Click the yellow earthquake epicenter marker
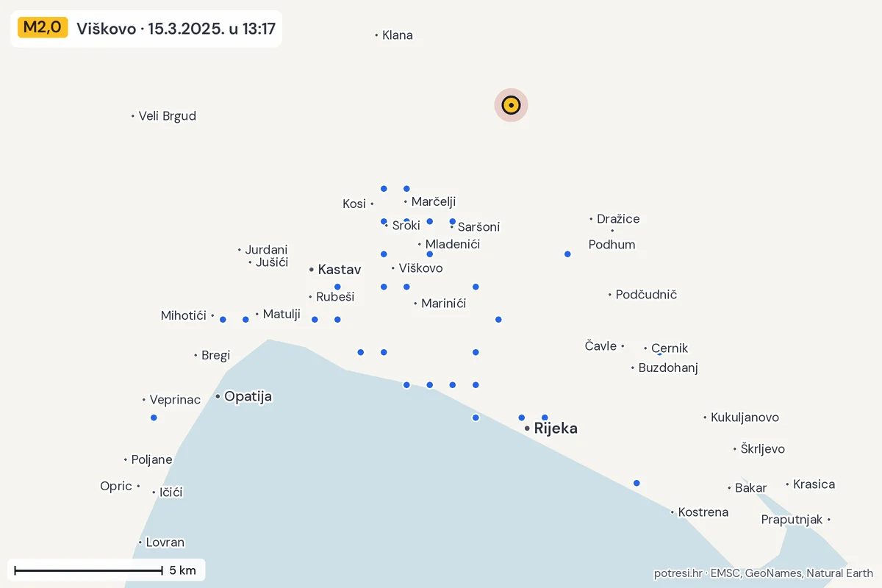The height and width of the screenshot is (588, 882). pyautogui.click(x=511, y=105)
